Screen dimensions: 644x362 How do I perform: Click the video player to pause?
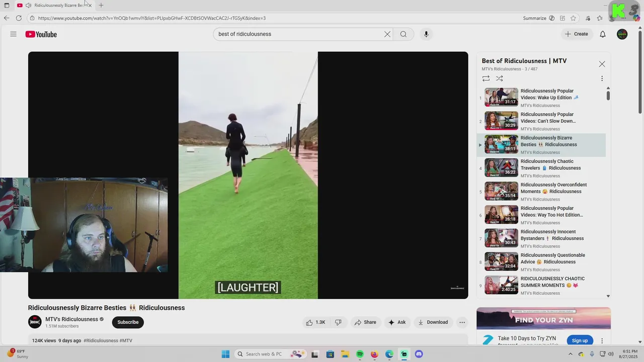pyautogui.click(x=248, y=175)
